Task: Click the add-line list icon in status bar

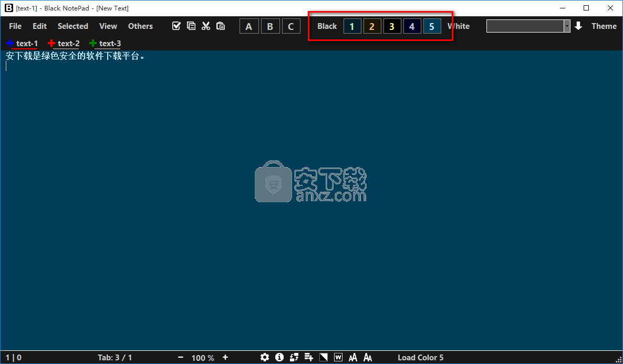Action: [x=309, y=357]
